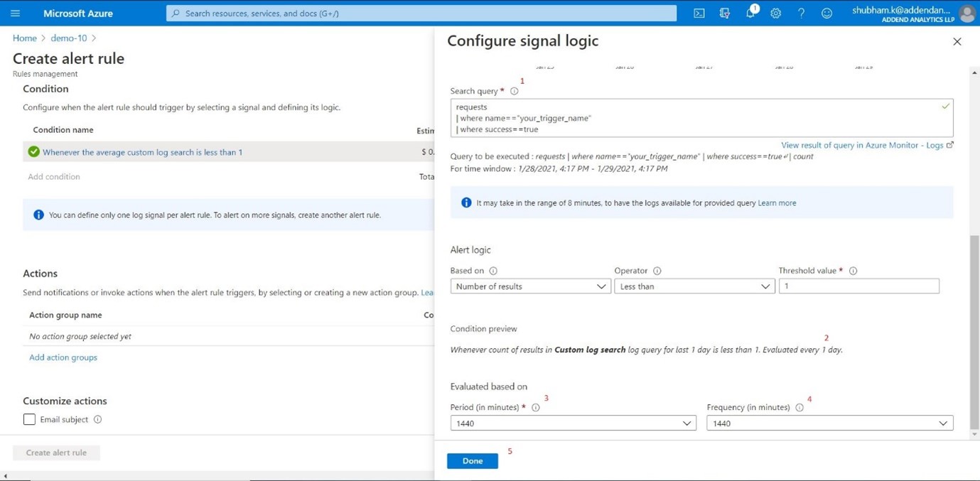The height and width of the screenshot is (481, 980).
Task: Click the Search query info icon
Action: click(514, 90)
